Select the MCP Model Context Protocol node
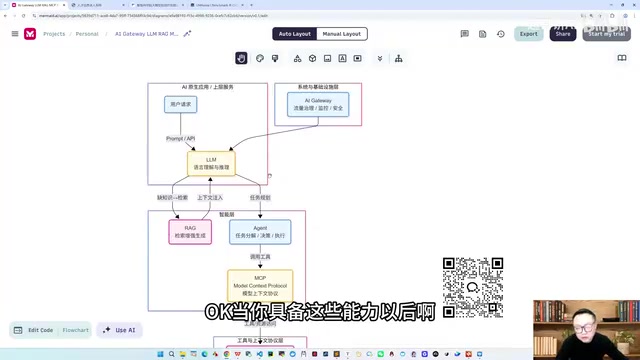The width and height of the screenshot is (640, 360). [260, 286]
